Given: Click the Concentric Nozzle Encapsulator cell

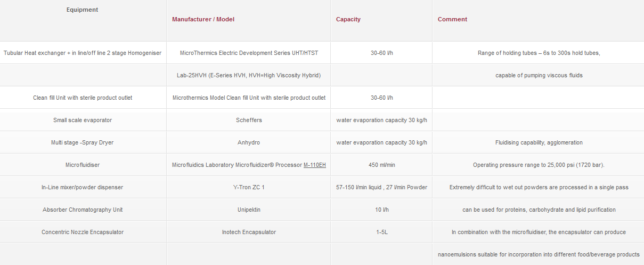Looking at the screenshot, I should pyautogui.click(x=83, y=232).
